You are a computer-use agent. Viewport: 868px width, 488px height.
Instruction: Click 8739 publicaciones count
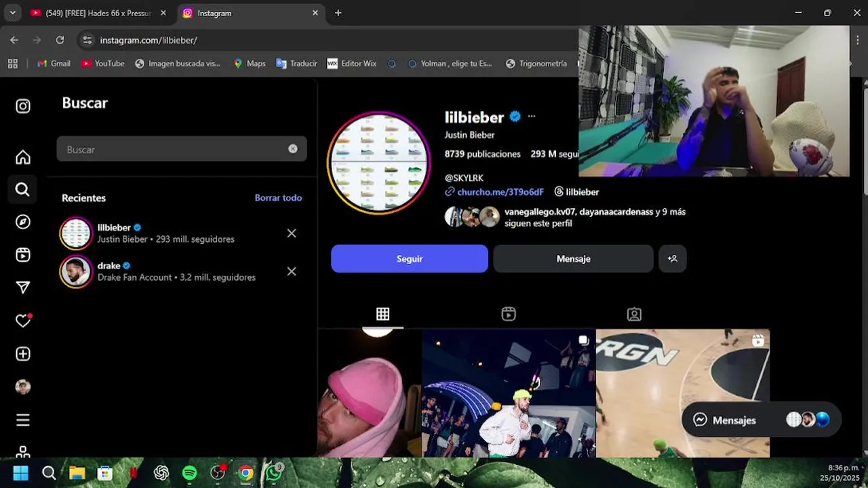(x=482, y=154)
